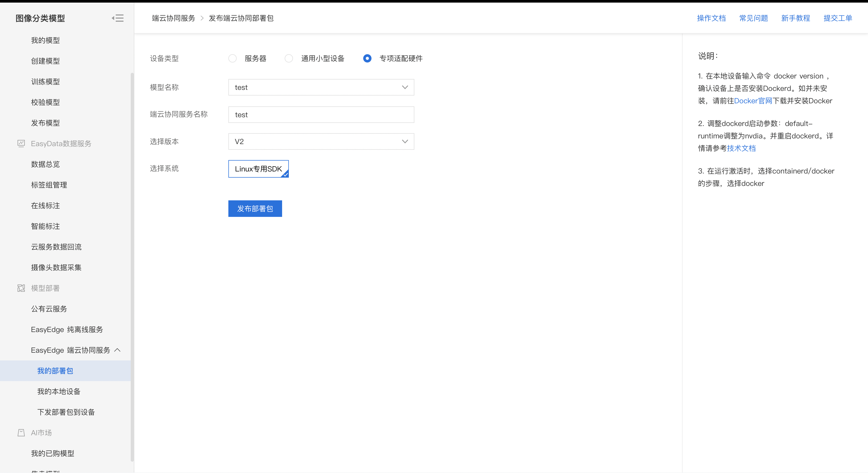Click the 发布部署包 button

coord(255,209)
